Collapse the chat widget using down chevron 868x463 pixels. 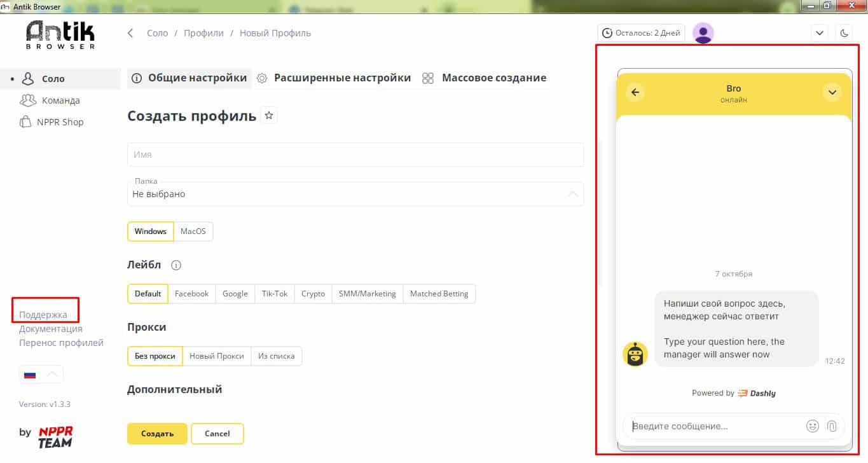832,93
